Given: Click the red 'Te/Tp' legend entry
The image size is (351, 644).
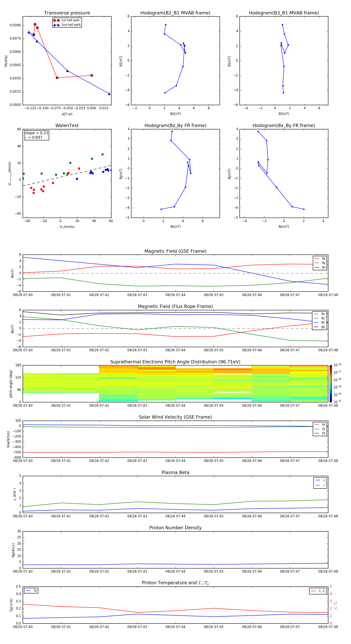Looking at the screenshot, I should pos(318,591).
